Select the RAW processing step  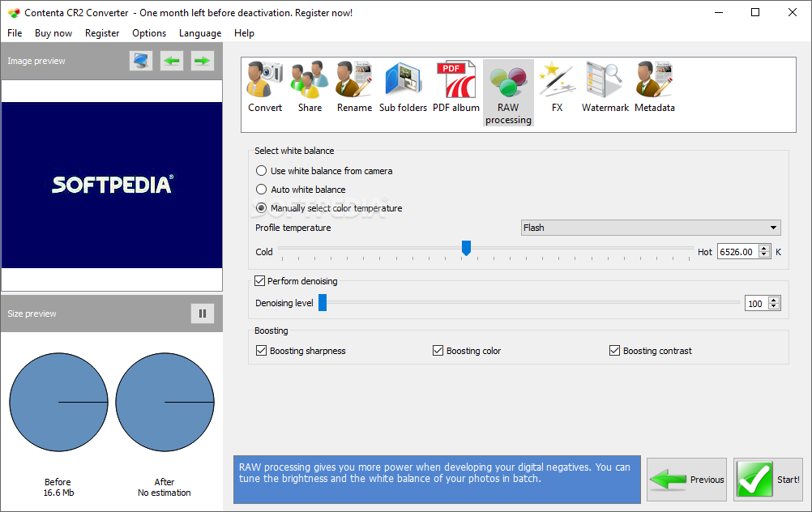[x=508, y=92]
